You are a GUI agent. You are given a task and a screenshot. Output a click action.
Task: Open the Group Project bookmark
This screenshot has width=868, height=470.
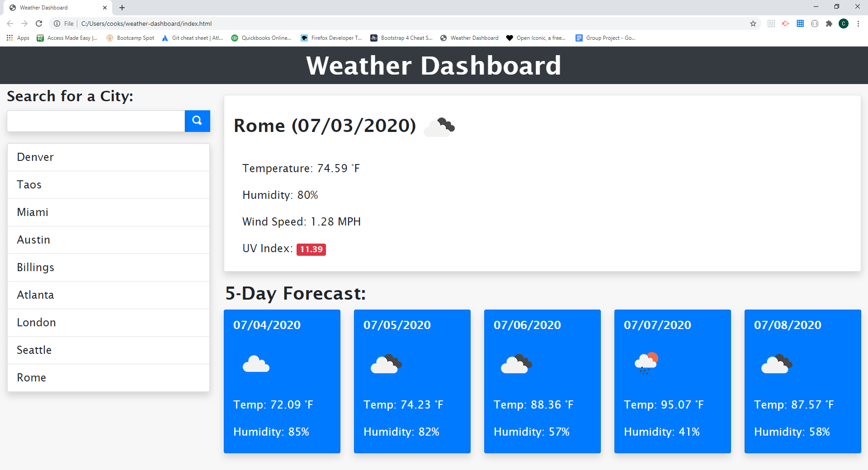pos(605,38)
